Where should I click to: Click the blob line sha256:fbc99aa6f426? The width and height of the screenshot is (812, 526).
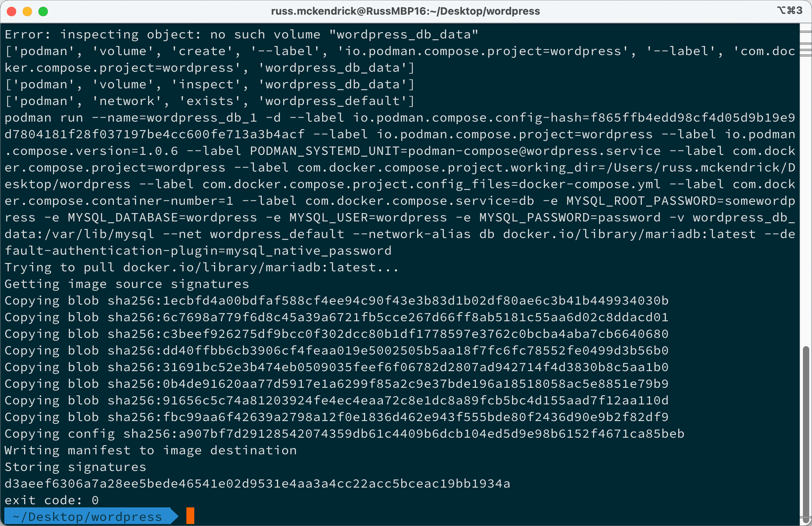click(x=337, y=417)
